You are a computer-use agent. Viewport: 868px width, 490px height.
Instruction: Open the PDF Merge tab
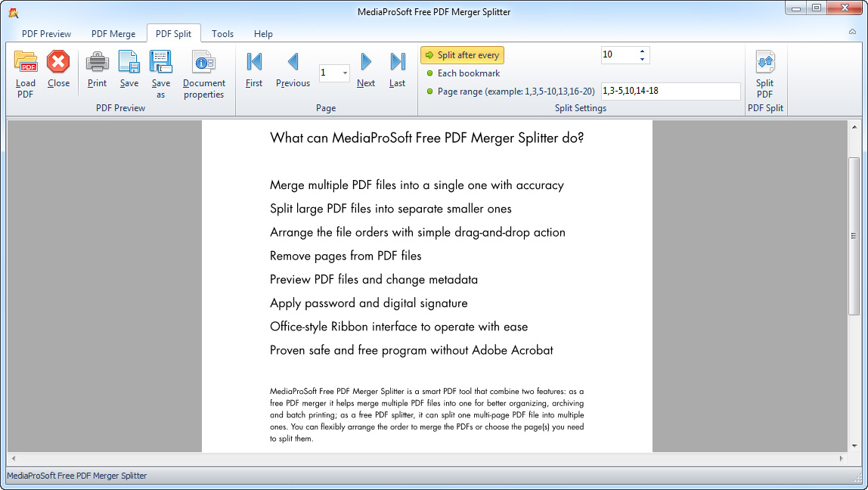point(113,34)
